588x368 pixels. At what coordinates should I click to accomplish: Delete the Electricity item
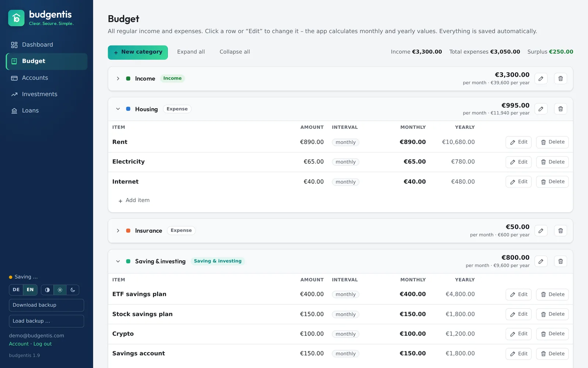coord(552,162)
